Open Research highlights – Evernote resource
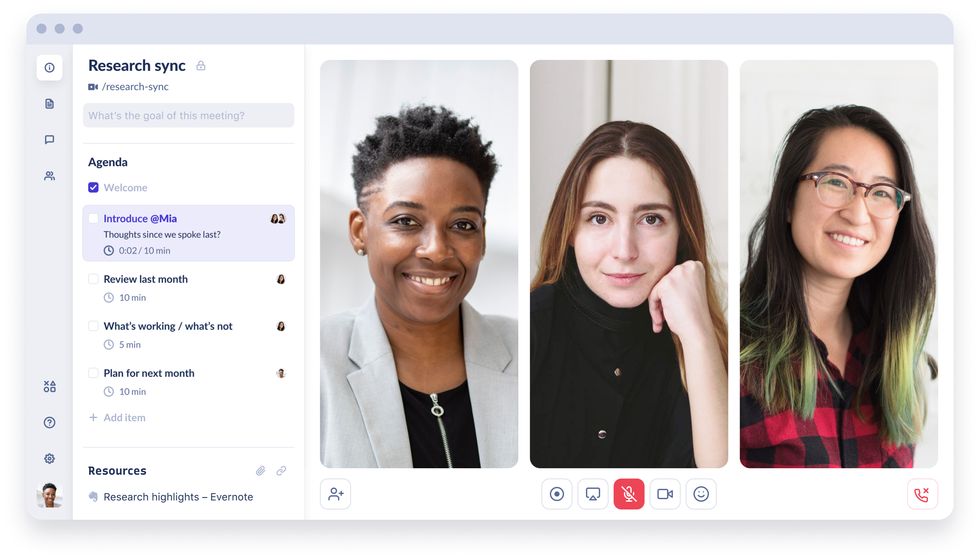The height and width of the screenshot is (559, 980). (x=178, y=497)
